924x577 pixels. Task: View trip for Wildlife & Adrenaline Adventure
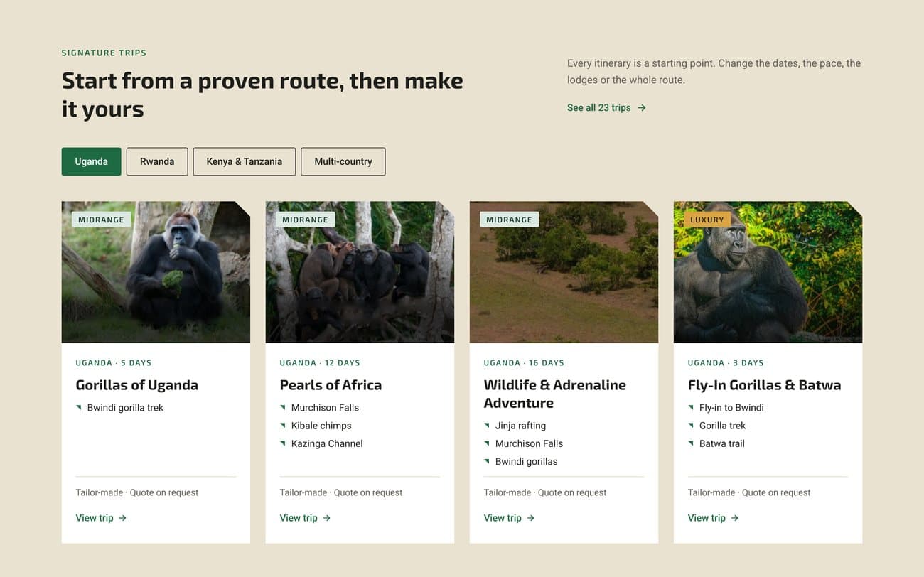click(509, 518)
